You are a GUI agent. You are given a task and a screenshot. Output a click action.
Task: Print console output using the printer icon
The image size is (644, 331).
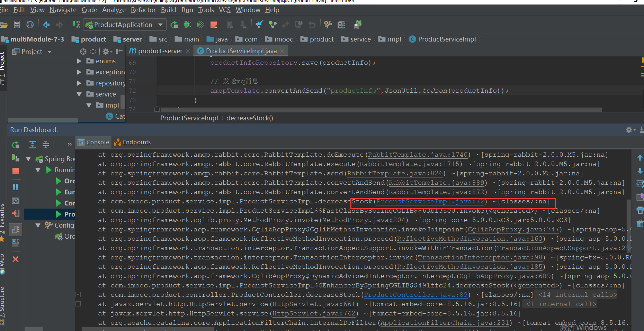coord(640,210)
